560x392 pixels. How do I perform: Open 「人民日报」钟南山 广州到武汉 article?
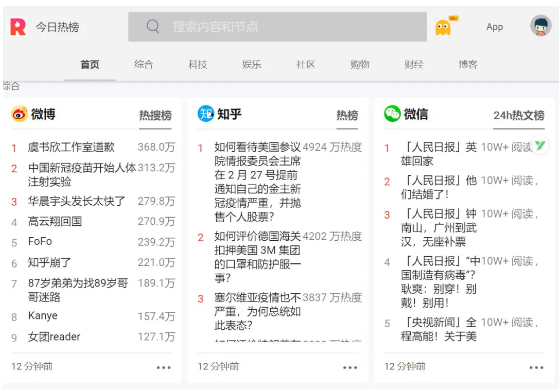[439, 228]
